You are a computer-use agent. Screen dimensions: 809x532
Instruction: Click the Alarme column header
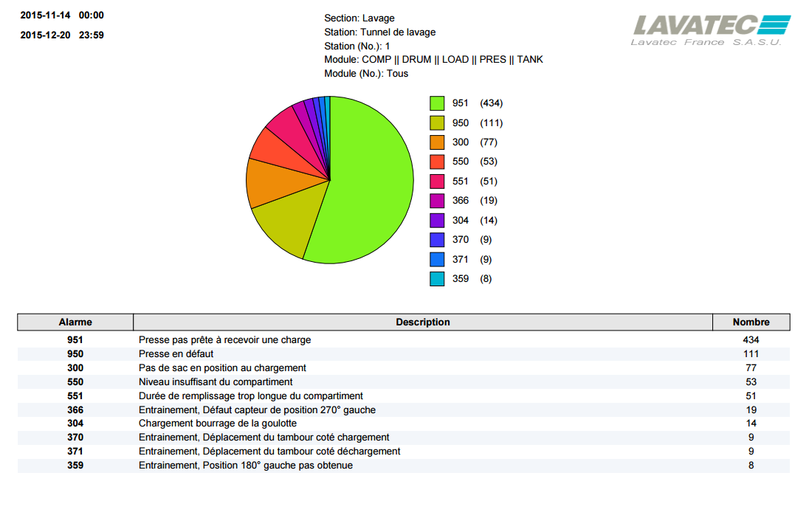[75, 322]
